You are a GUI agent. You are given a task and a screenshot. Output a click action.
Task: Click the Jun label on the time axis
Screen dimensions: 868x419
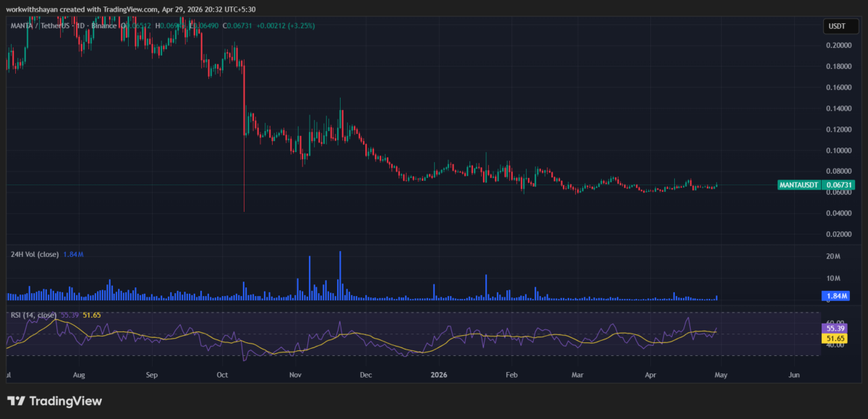793,376
